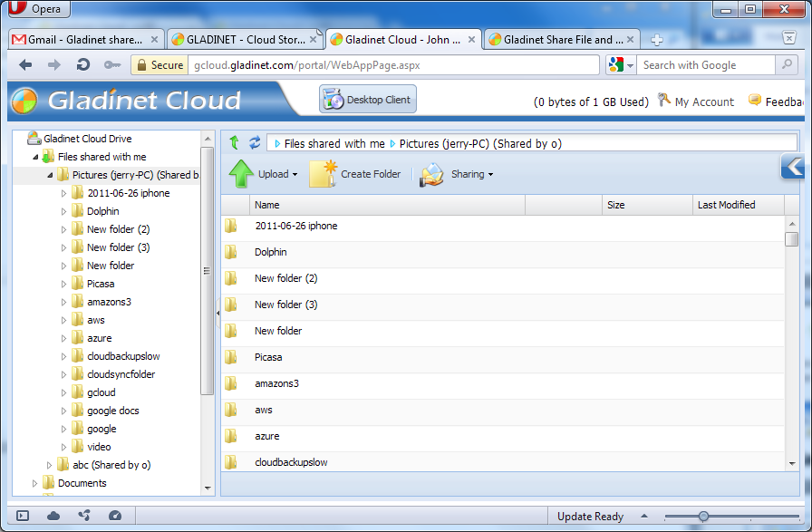Click the Opera Turbo speedometer icon

point(115,516)
